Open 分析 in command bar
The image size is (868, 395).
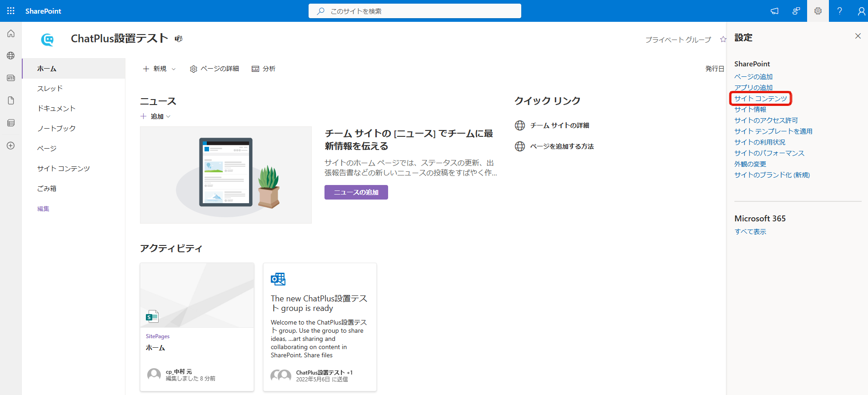[264, 69]
